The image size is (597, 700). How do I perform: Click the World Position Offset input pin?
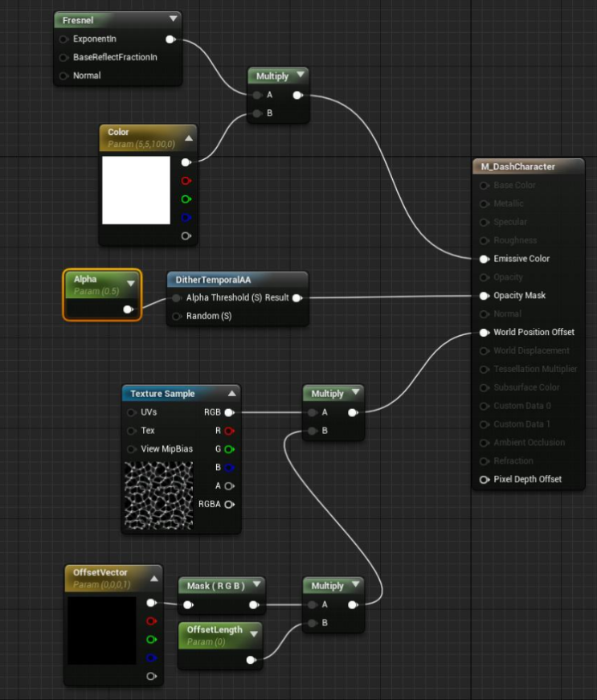[484, 332]
